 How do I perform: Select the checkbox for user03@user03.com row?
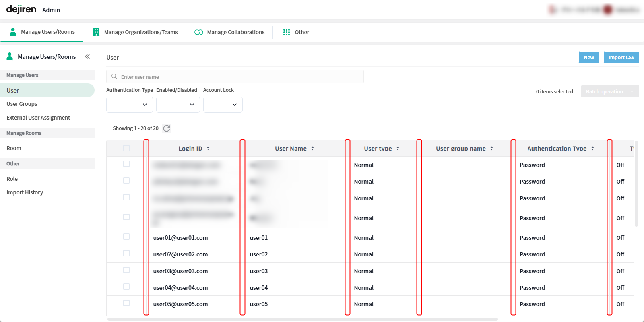point(126,270)
